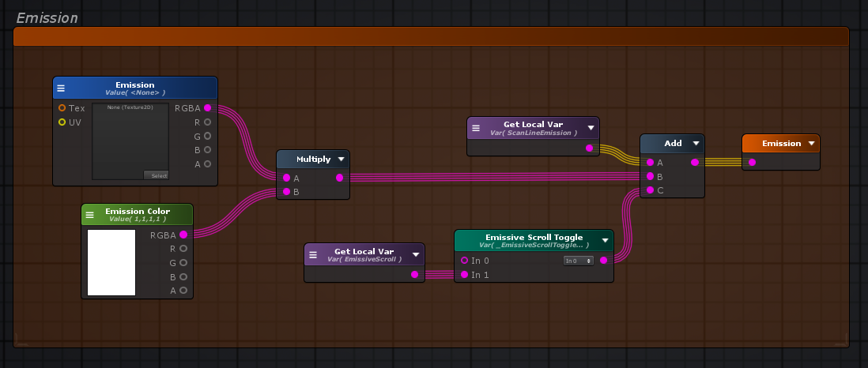Click the ScanLineEmission Get Local Var output port
Screen dimensions: 868x368
pyautogui.click(x=590, y=148)
